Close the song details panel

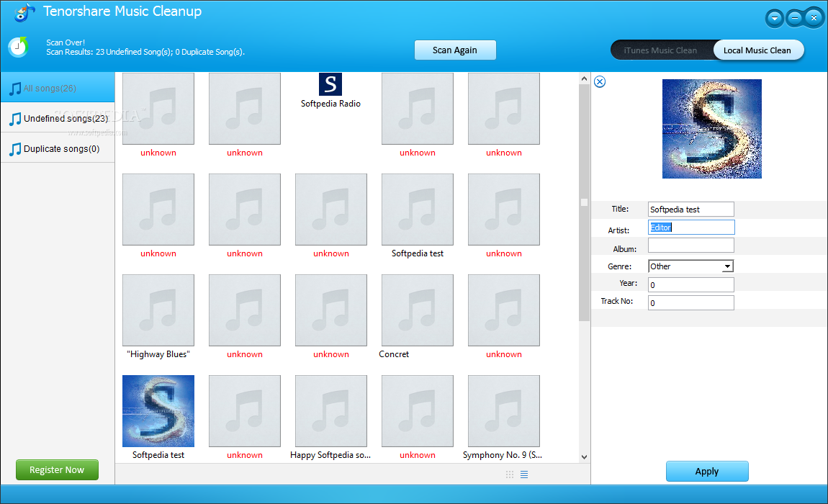coord(600,82)
